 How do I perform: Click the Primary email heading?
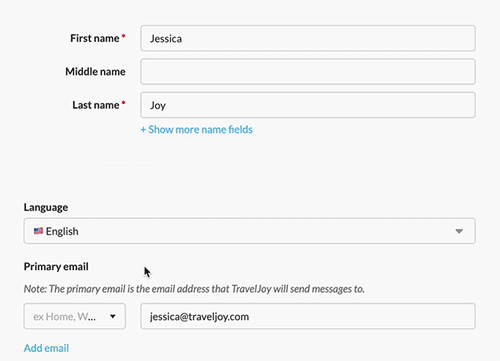click(x=56, y=267)
